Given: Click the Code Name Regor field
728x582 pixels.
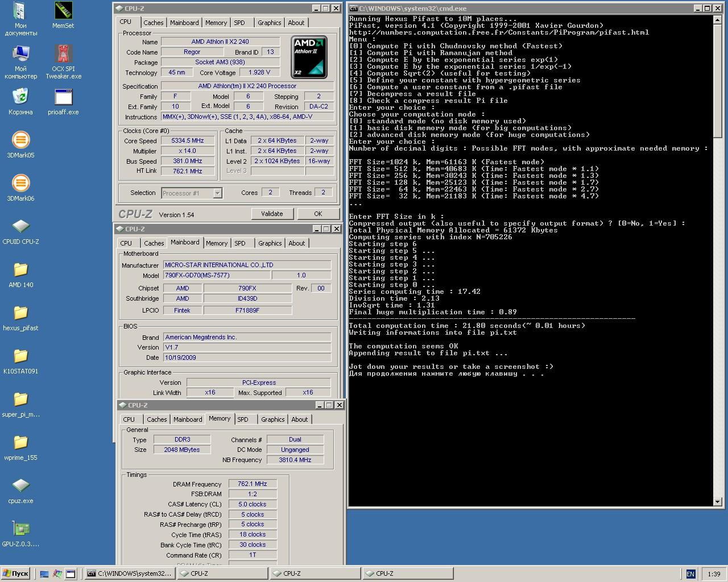Looking at the screenshot, I should pos(192,52).
